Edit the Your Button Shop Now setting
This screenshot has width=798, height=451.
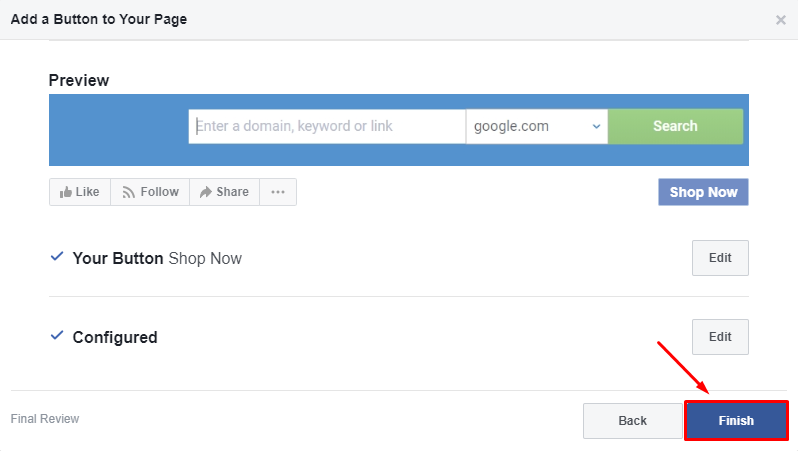[720, 258]
